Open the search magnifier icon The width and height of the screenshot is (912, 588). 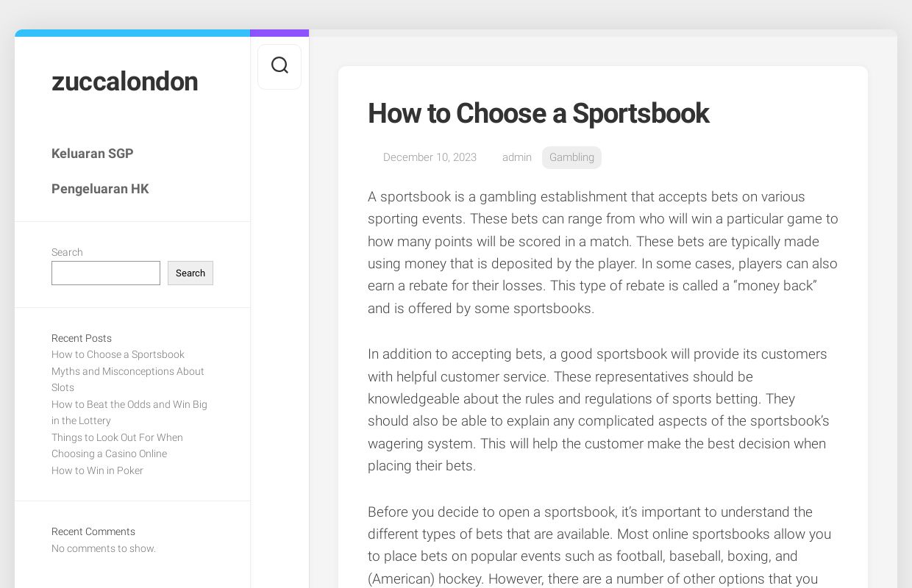click(279, 66)
